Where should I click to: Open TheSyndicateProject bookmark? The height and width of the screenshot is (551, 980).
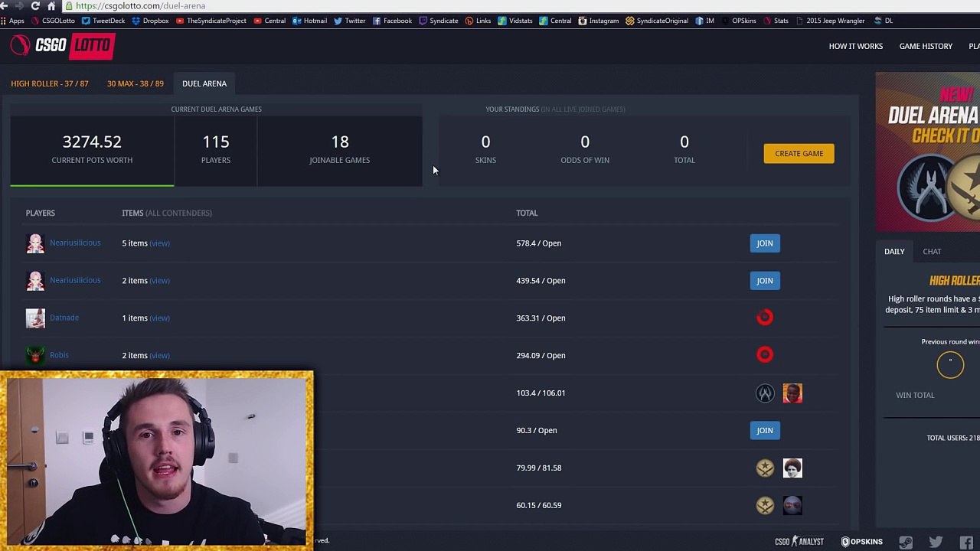211,21
